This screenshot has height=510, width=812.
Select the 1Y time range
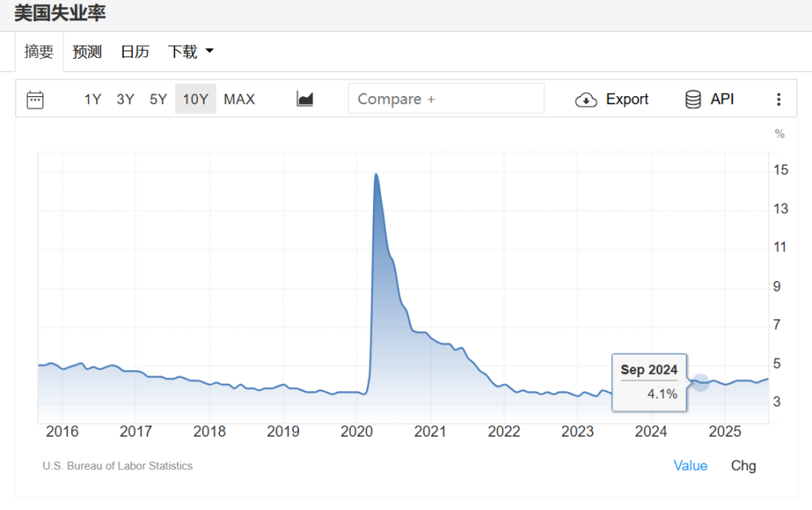pos(93,99)
